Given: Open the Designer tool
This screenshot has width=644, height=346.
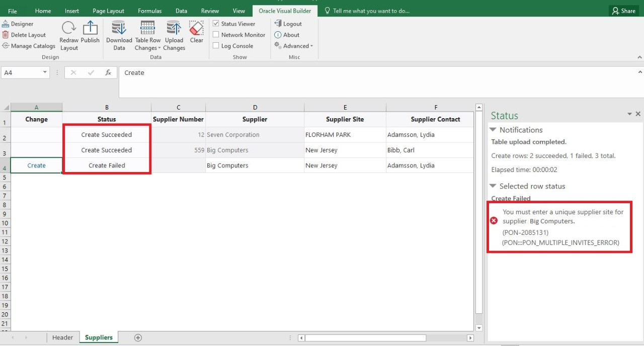Looking at the screenshot, I should [x=18, y=24].
